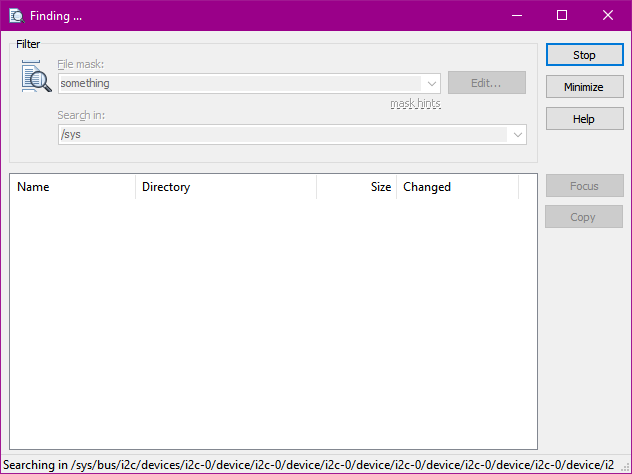Image resolution: width=632 pixels, height=474 pixels.
Task: Expand the File mask dropdown arrow
Action: coord(432,84)
